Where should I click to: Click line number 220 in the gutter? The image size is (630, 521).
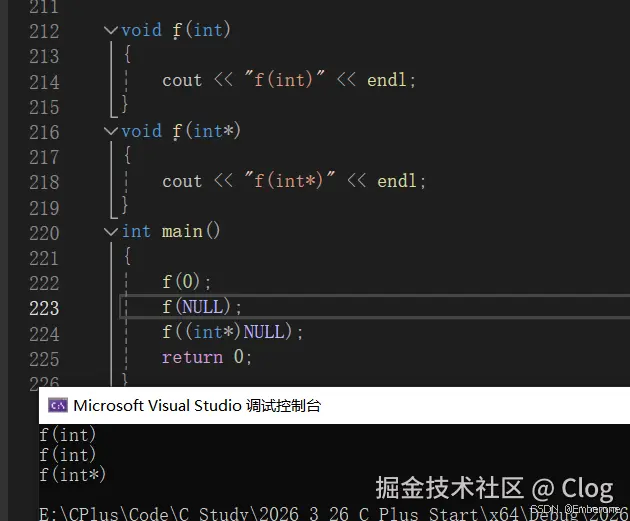pos(44,233)
